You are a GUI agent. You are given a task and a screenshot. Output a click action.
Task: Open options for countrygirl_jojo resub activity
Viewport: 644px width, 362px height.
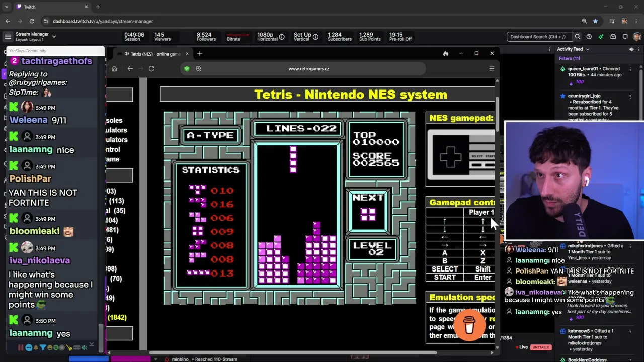630,96
